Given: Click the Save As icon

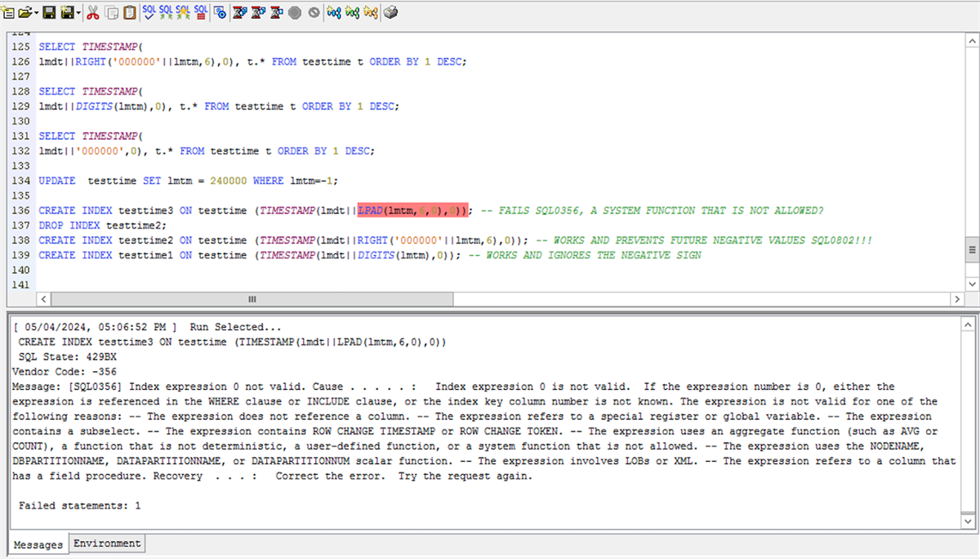Looking at the screenshot, I should (66, 12).
